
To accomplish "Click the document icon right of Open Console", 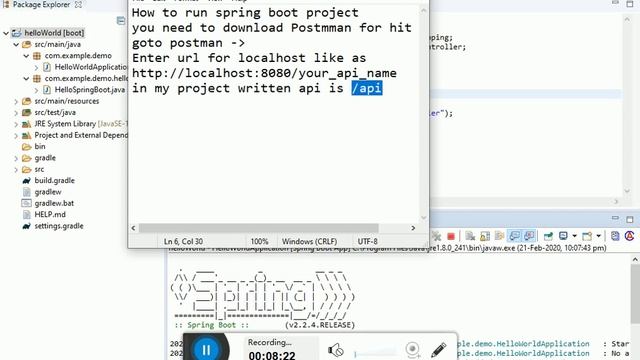I will pos(615,236).
